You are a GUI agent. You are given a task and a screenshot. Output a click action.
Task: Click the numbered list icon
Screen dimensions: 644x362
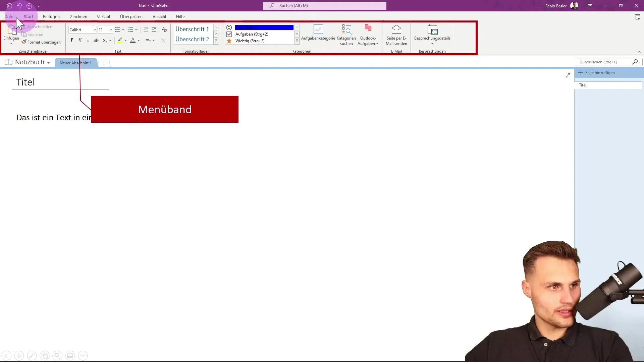click(x=130, y=30)
